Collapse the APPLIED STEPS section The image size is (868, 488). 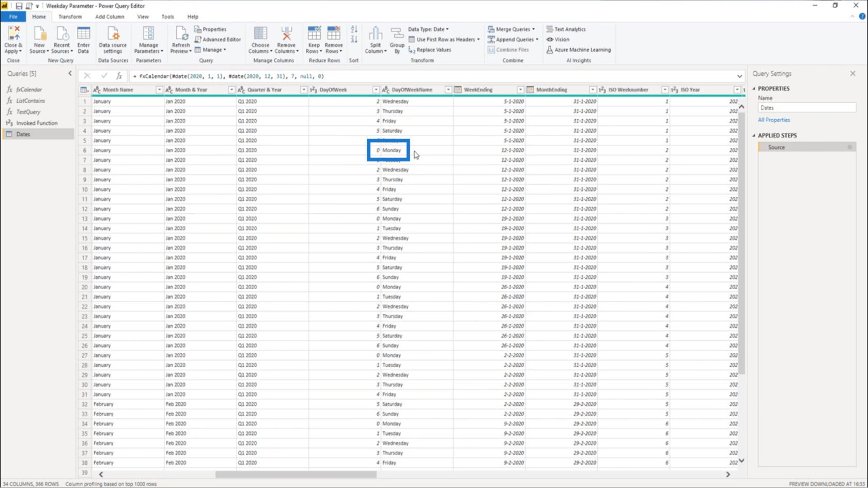click(x=754, y=136)
